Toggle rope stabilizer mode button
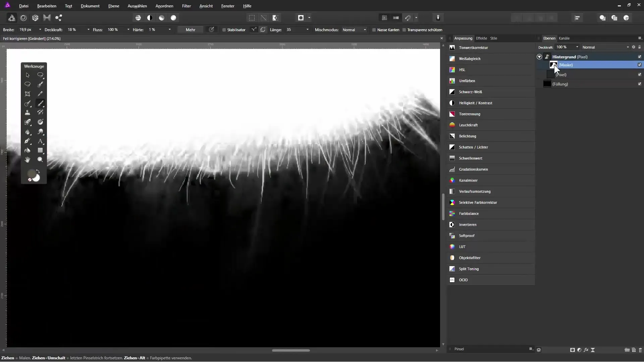This screenshot has height=362, width=644. (254, 30)
